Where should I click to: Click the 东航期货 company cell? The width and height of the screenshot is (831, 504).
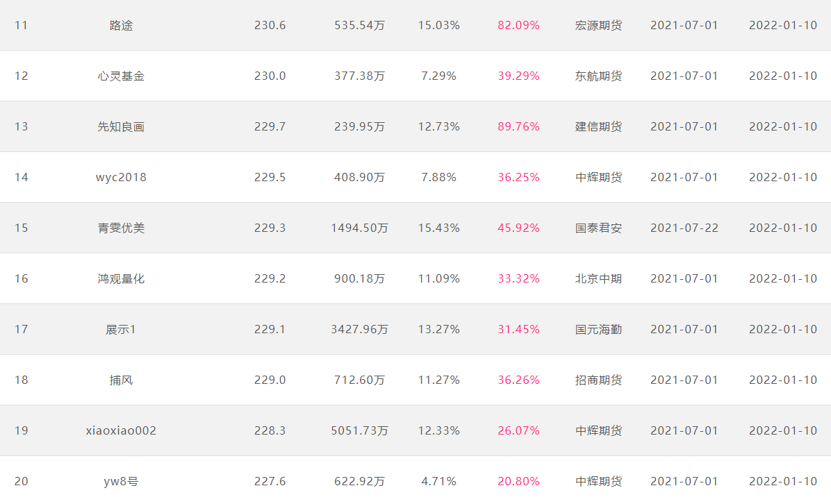[598, 76]
